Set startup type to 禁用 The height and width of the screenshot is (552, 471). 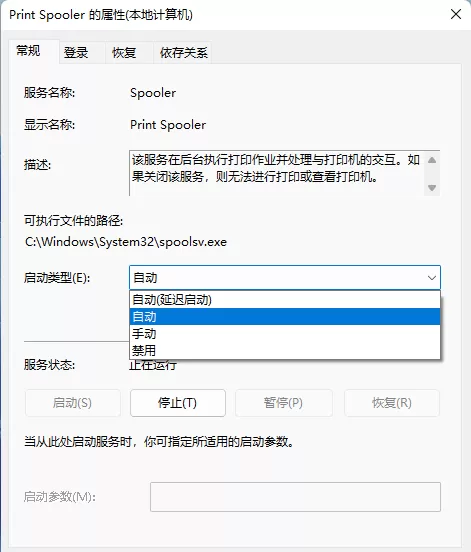point(285,350)
